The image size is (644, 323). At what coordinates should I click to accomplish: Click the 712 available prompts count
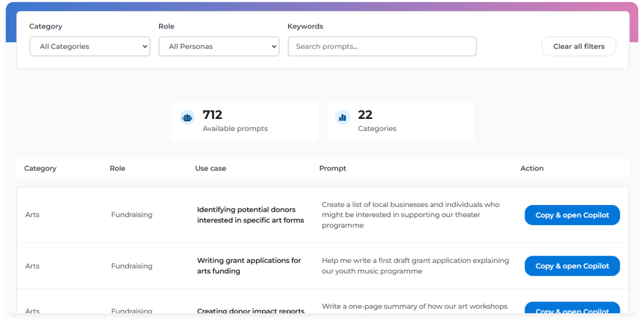coord(213,115)
